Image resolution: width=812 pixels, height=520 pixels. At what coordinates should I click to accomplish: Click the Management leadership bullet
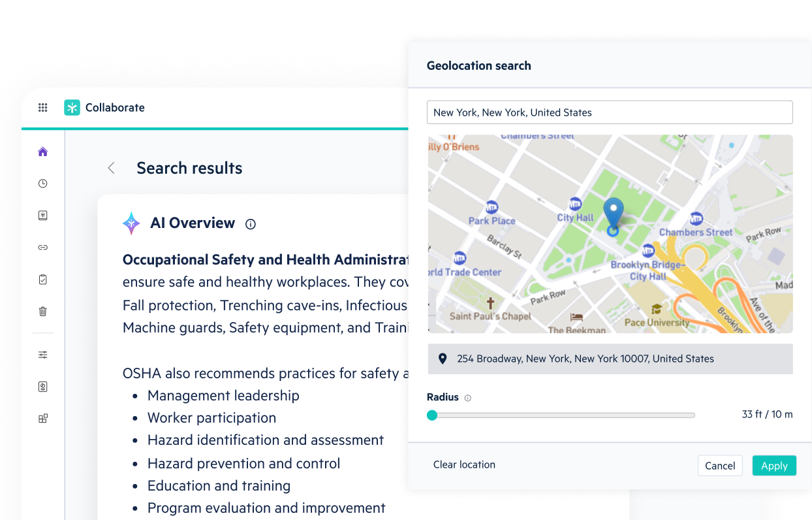coord(223,395)
